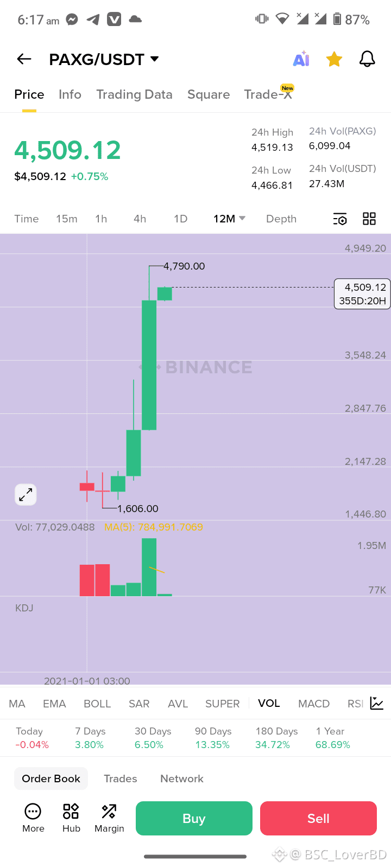Tap the back arrow icon
The height and width of the screenshot is (868, 391).
tap(24, 59)
